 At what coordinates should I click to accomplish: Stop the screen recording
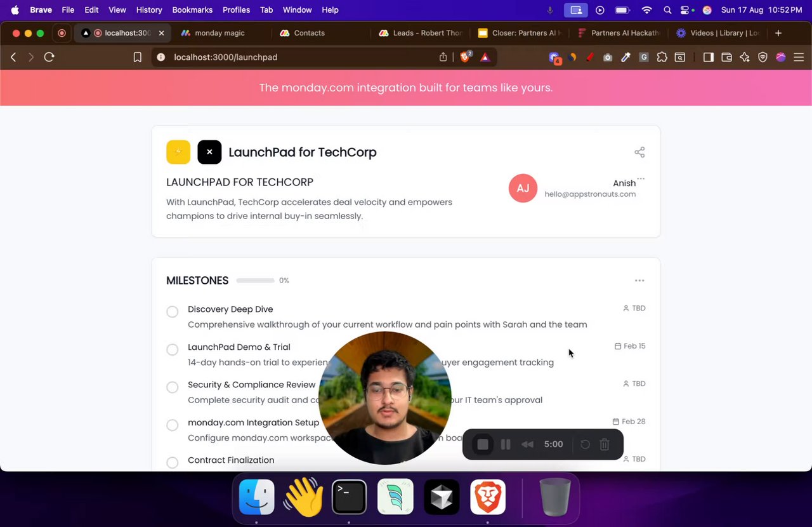tap(483, 444)
